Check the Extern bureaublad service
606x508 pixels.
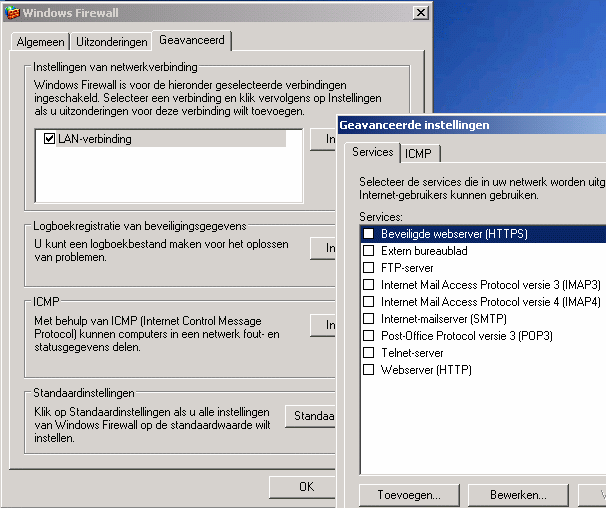point(369,251)
